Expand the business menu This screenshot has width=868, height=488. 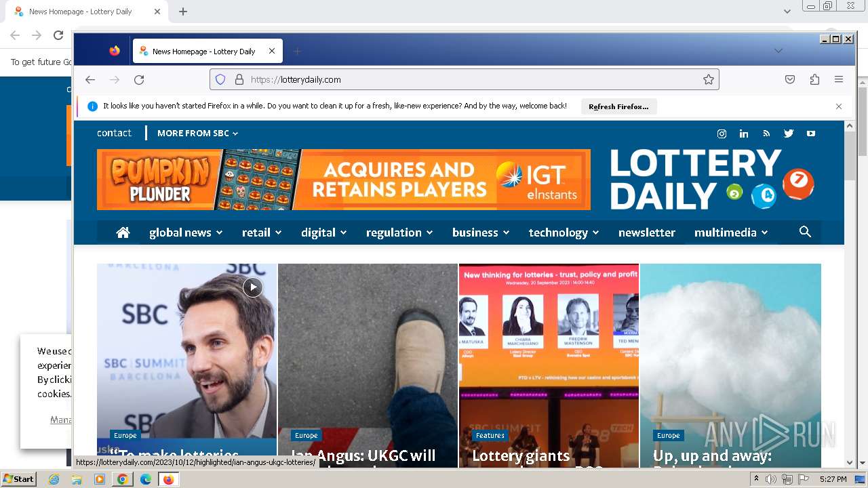[x=481, y=232]
